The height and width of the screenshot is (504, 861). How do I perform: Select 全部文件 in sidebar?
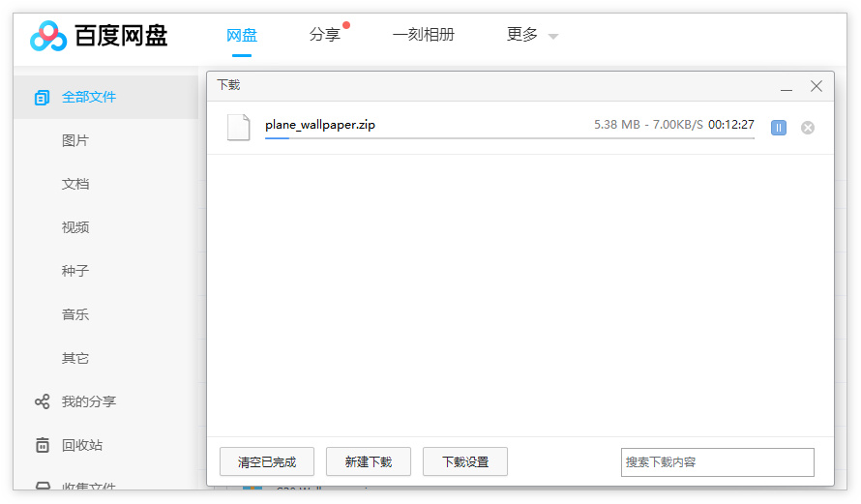click(x=105, y=97)
